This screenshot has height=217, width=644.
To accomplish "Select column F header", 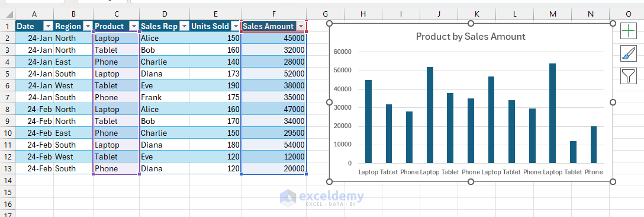I will click(274, 14).
